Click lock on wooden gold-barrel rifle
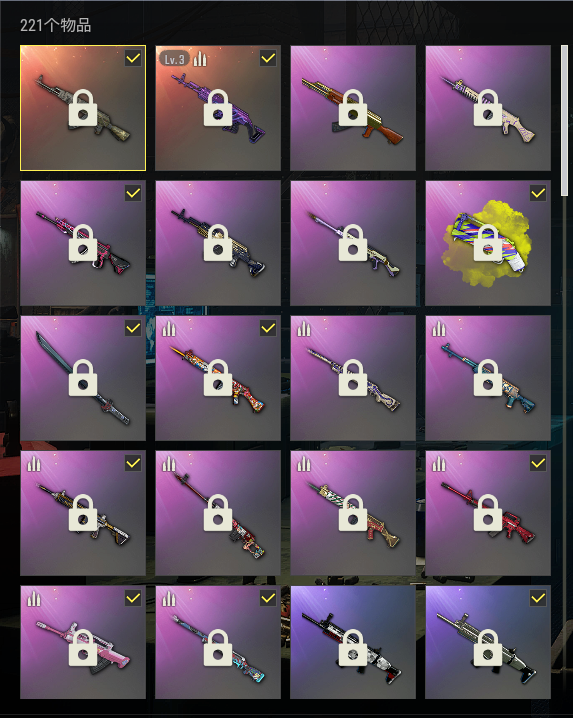 (353, 108)
